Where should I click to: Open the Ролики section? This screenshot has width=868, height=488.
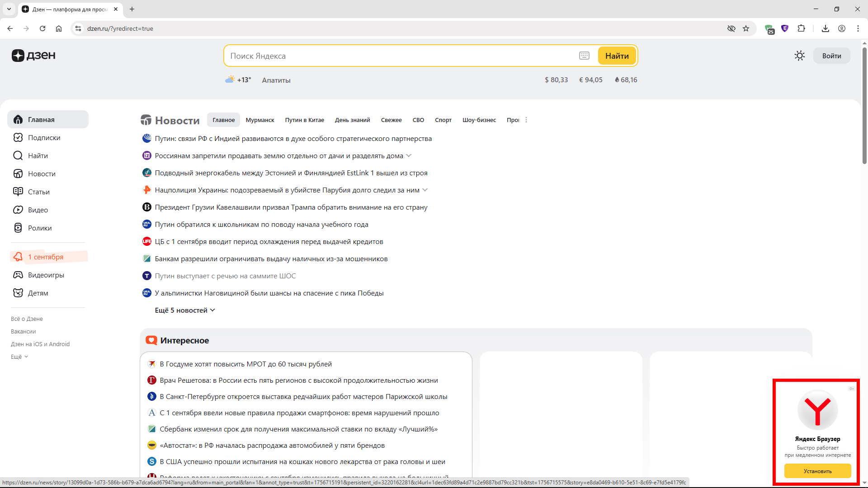click(39, 228)
